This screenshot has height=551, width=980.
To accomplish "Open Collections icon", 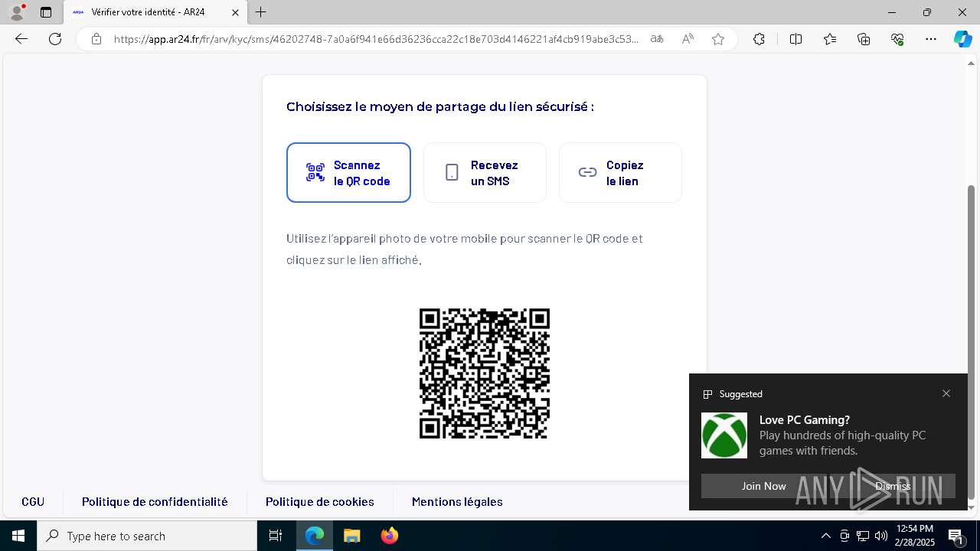I will click(864, 39).
